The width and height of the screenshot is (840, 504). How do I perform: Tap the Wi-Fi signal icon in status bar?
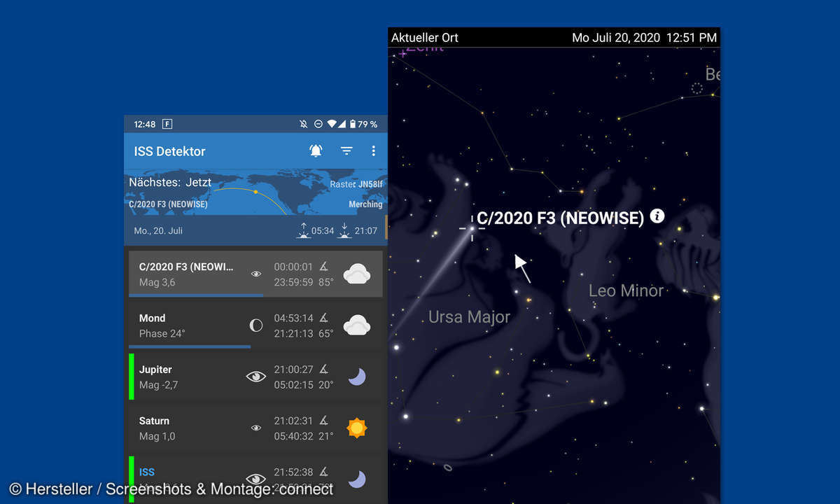click(x=332, y=124)
